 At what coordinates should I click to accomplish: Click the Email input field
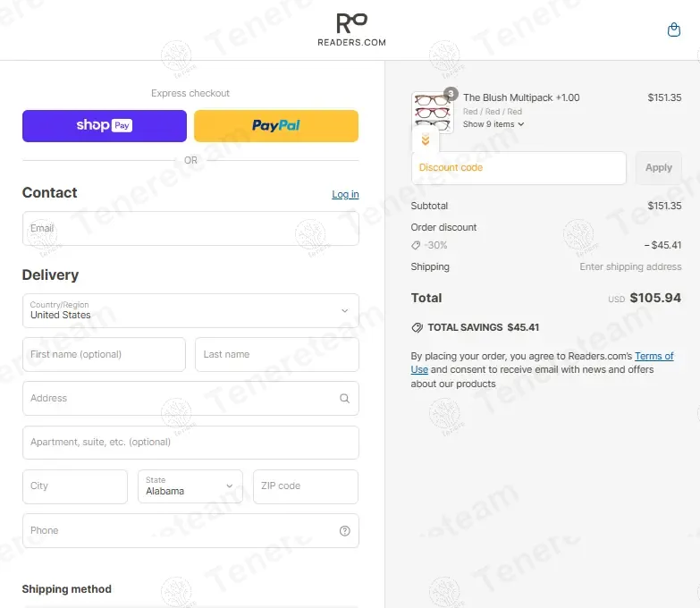click(x=190, y=229)
